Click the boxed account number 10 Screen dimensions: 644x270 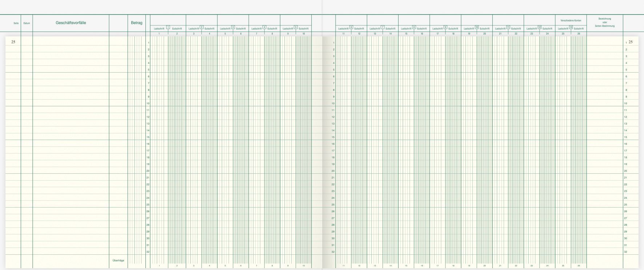(477, 27)
